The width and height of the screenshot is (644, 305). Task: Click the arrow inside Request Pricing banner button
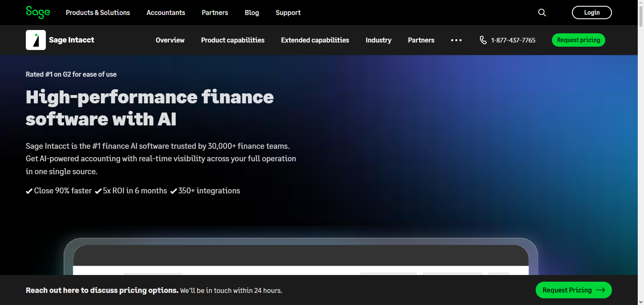pos(600,290)
